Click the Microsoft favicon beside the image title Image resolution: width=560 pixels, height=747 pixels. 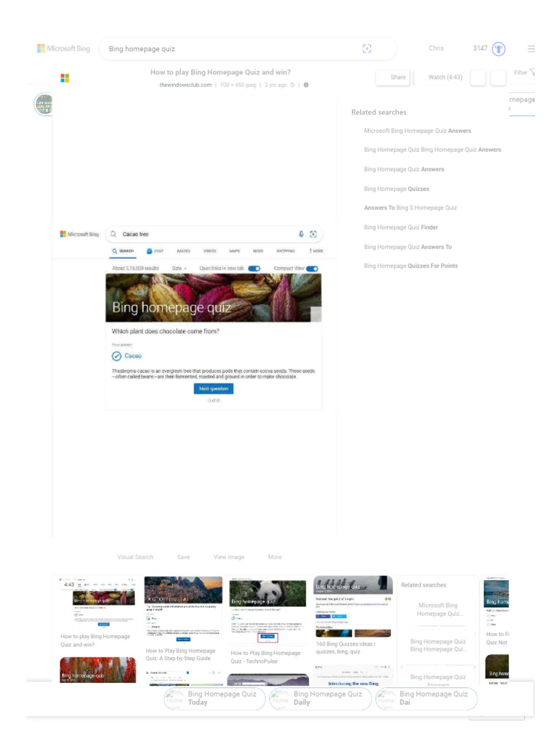(x=65, y=78)
